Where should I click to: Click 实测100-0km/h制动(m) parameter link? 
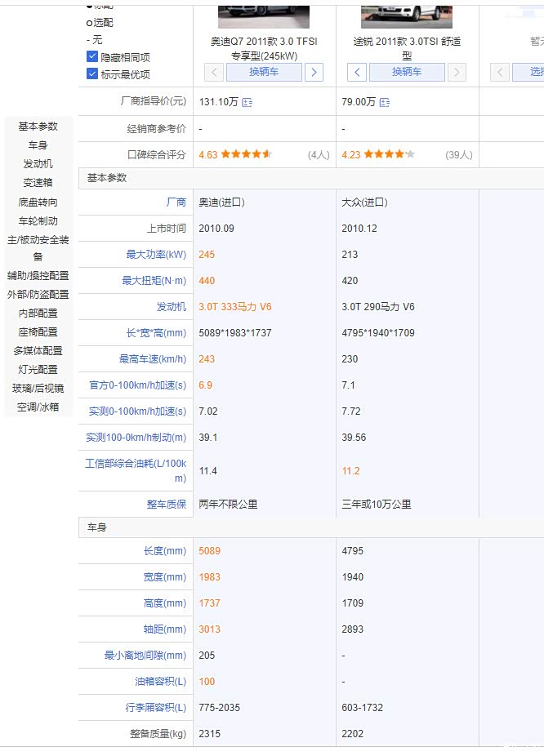(x=136, y=438)
